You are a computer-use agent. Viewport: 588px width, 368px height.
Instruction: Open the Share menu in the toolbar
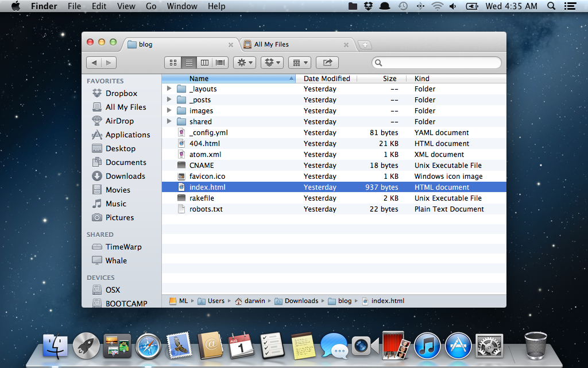[x=327, y=62]
